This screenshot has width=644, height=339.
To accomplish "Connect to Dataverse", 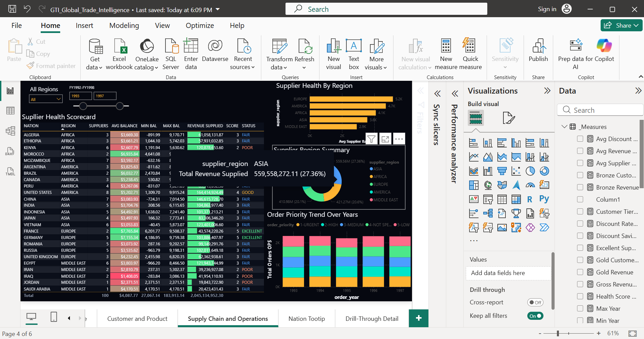I will [215, 50].
